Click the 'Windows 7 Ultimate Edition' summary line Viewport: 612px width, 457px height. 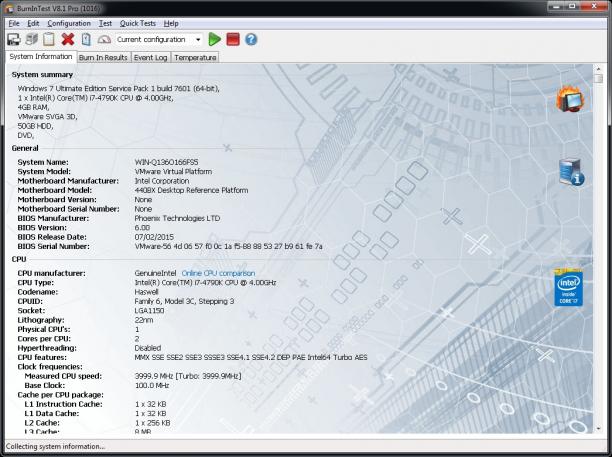click(119, 89)
